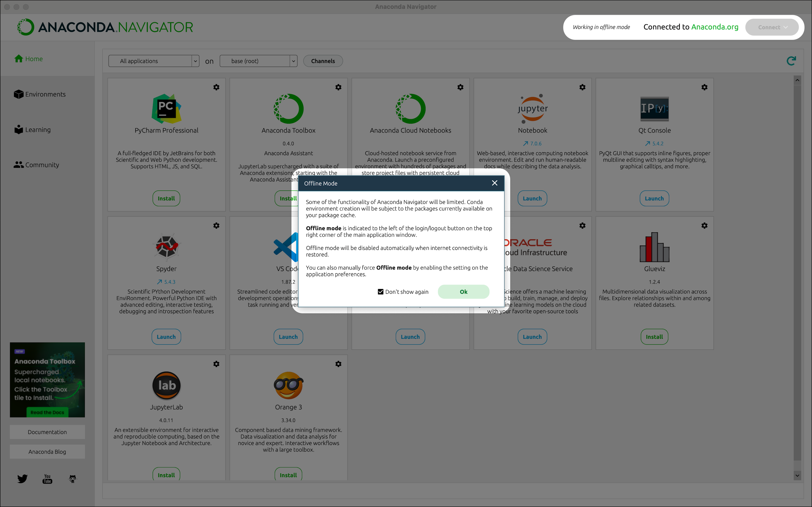This screenshot has width=812, height=507.
Task: Open the PyCharm Professional settings gear
Action: click(216, 87)
